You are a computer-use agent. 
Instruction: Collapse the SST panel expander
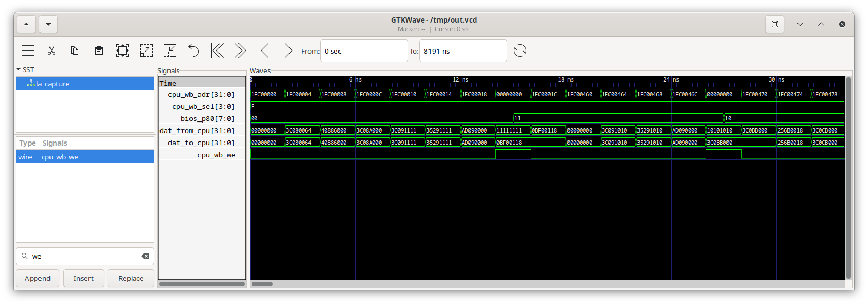19,69
